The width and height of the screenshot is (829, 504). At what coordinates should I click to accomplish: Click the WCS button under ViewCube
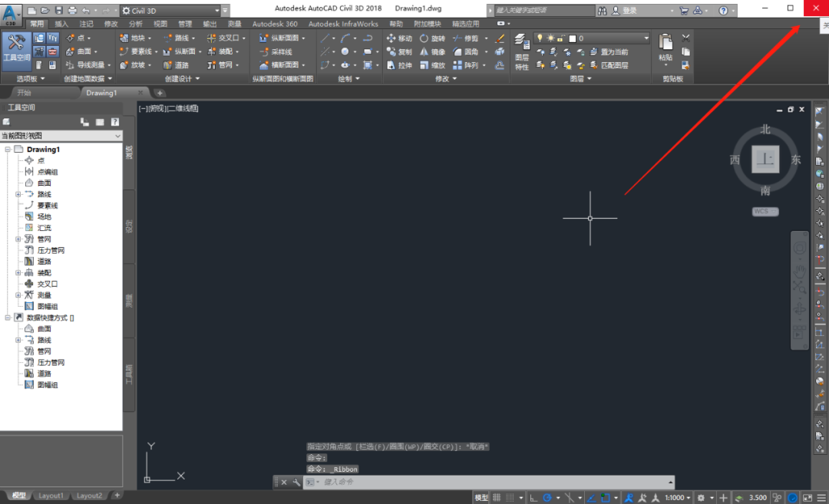pyautogui.click(x=765, y=211)
